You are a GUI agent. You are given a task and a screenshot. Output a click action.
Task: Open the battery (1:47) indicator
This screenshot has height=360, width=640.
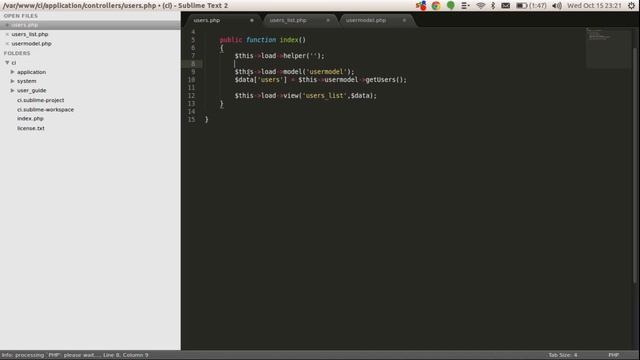[x=531, y=6]
